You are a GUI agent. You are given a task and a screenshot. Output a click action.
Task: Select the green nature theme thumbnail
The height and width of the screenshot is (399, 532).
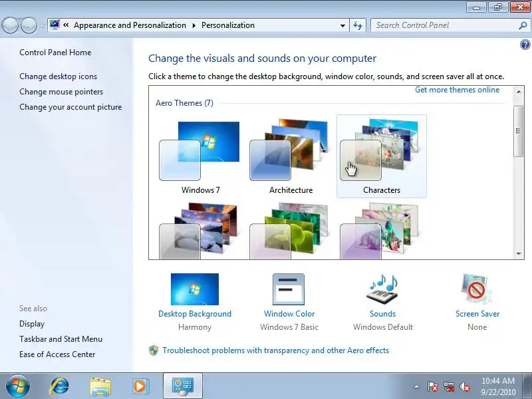(289, 231)
